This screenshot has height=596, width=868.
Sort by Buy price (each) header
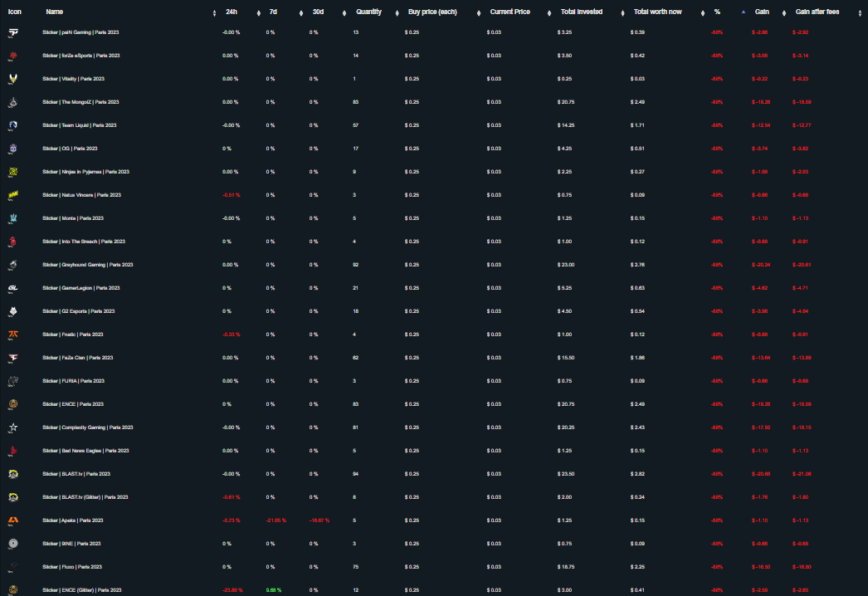tap(432, 12)
